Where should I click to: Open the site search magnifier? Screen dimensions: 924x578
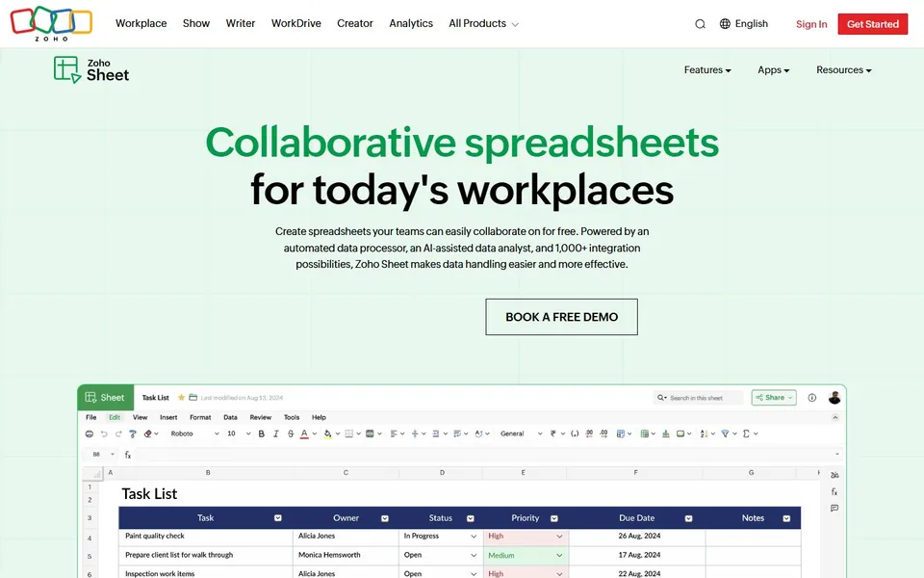700,24
